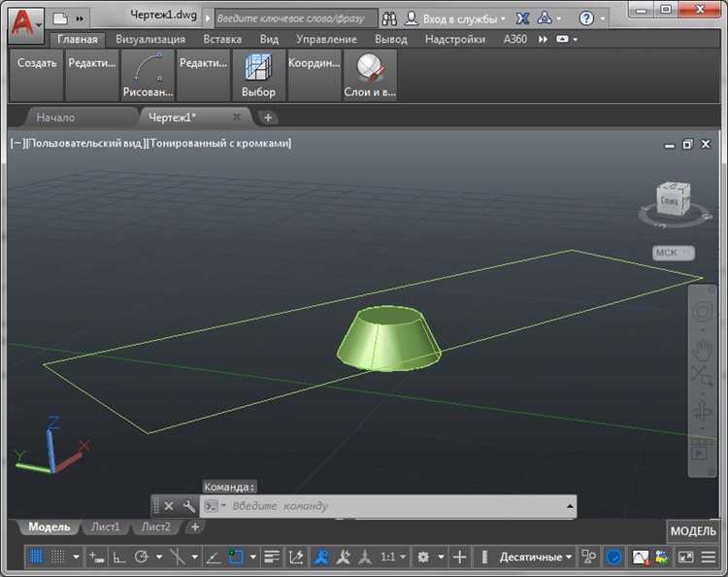Open the Слои и виды sphere panel

pos(370,75)
